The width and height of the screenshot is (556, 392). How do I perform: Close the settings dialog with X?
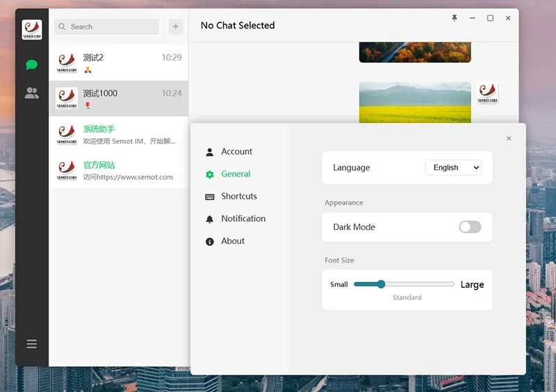pos(509,138)
